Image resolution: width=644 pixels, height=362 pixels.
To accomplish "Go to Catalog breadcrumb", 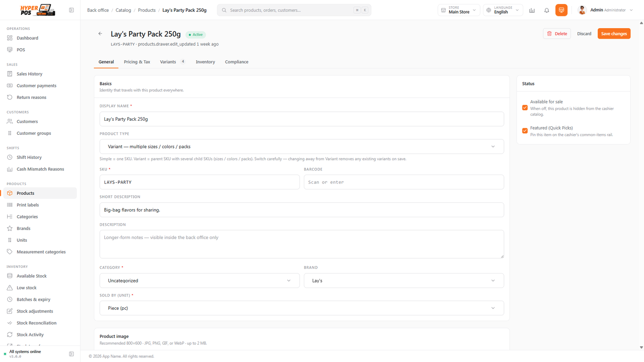I will [123, 10].
